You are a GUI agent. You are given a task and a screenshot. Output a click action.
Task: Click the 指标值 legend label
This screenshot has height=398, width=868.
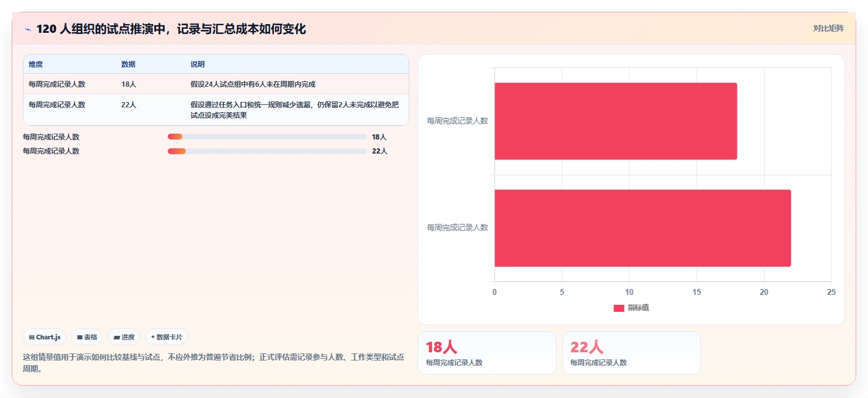pyautogui.click(x=638, y=308)
